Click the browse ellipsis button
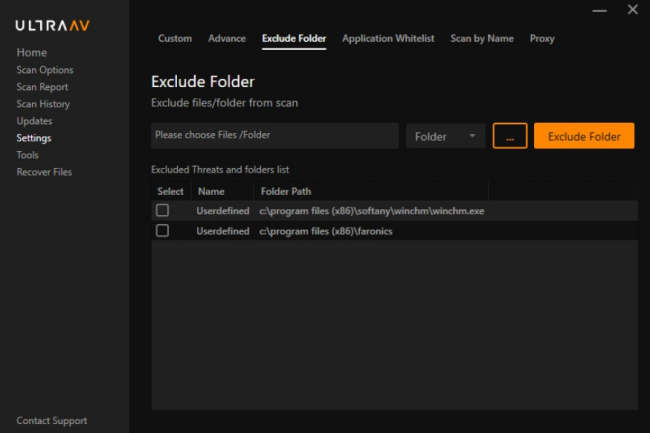This screenshot has height=433, width=650. tap(510, 136)
